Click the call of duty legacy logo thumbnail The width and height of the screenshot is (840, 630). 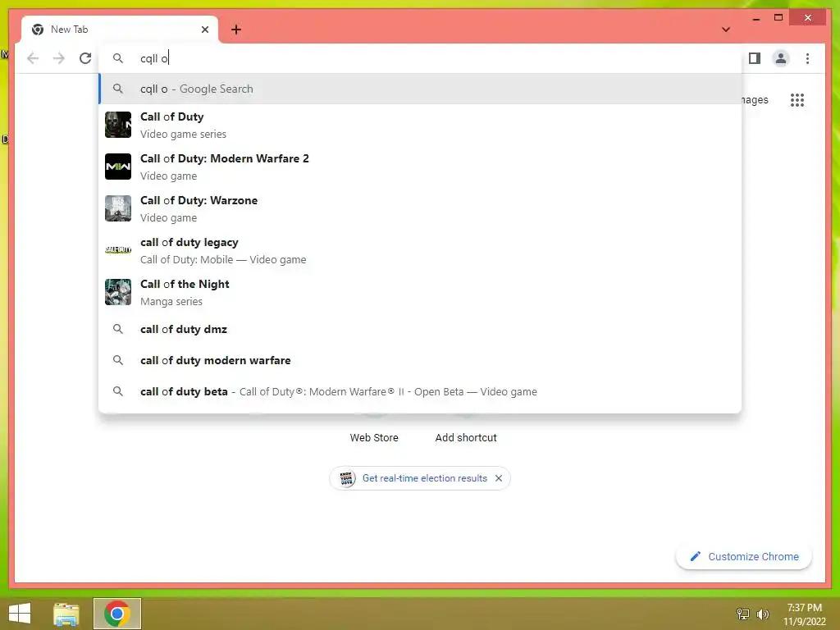(x=118, y=250)
